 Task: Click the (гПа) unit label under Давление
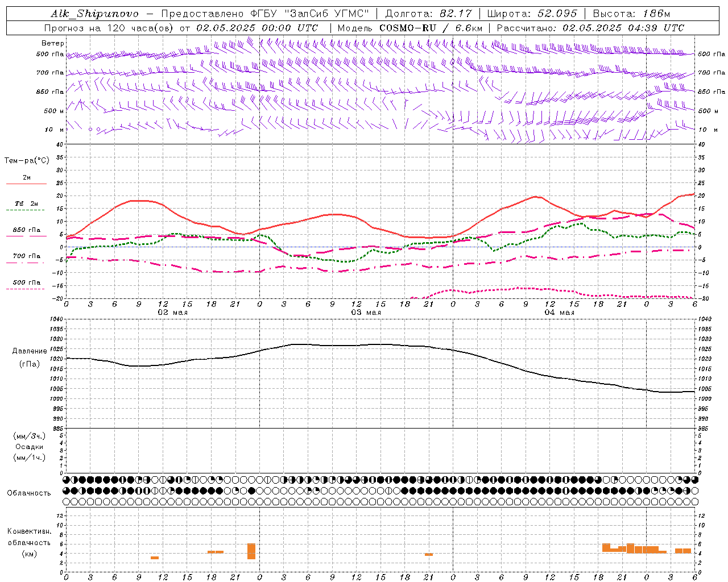tap(30, 364)
